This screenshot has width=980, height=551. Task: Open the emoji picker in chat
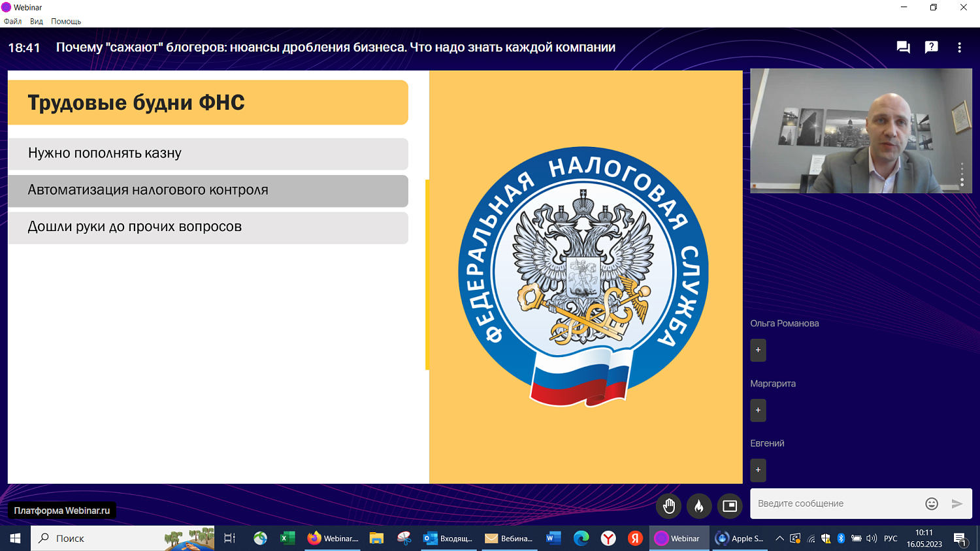click(x=932, y=503)
